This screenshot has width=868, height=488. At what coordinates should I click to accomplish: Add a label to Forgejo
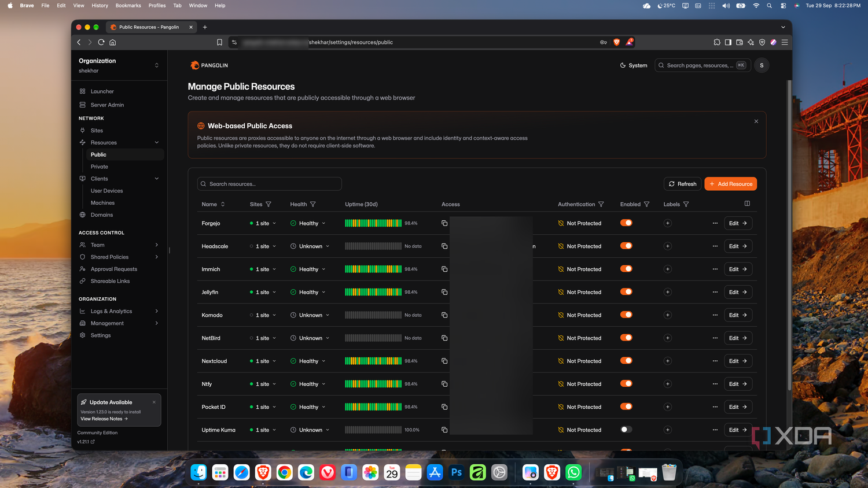coord(668,223)
